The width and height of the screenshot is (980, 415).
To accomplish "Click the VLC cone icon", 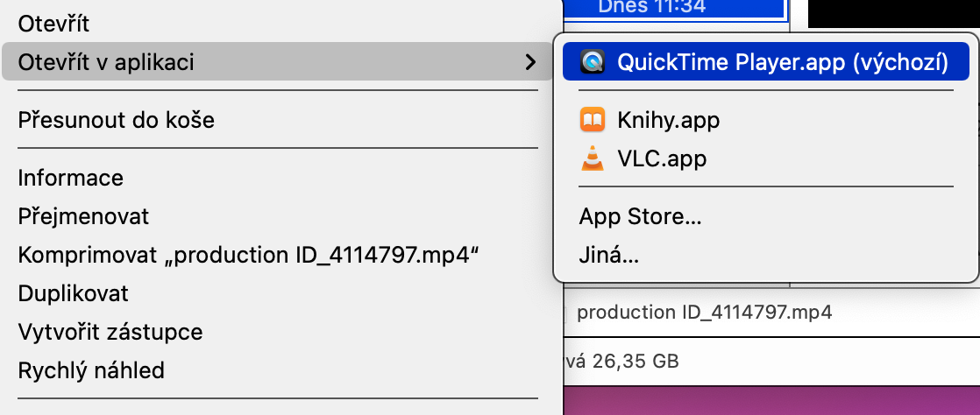I will [x=593, y=158].
